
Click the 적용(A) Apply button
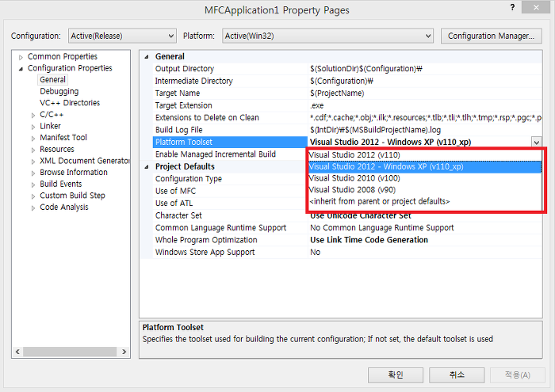[518, 375]
